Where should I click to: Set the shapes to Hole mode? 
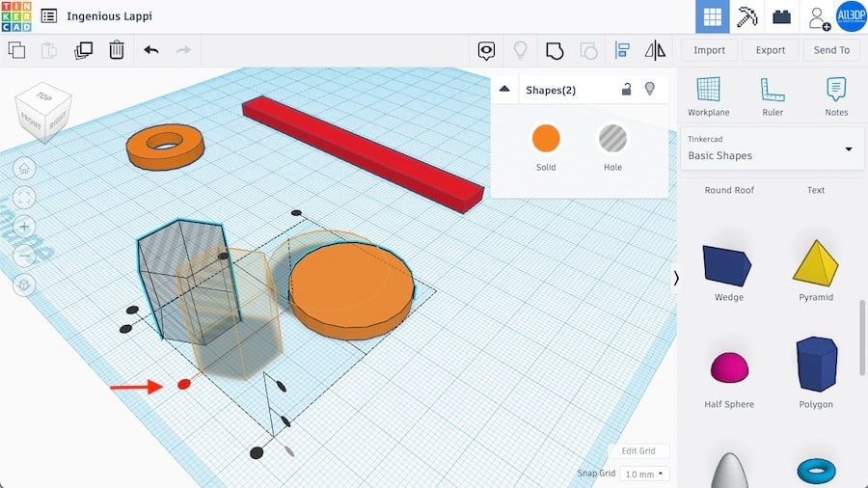[612, 140]
